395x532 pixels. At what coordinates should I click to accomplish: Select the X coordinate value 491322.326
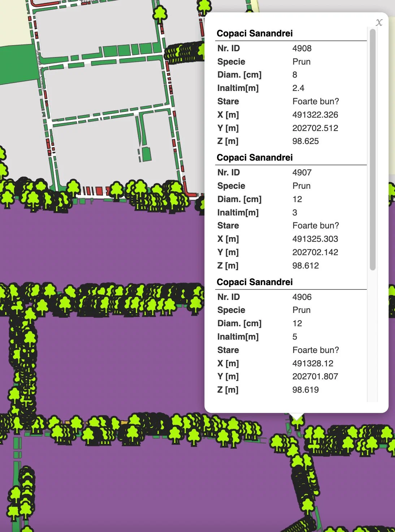315,115
